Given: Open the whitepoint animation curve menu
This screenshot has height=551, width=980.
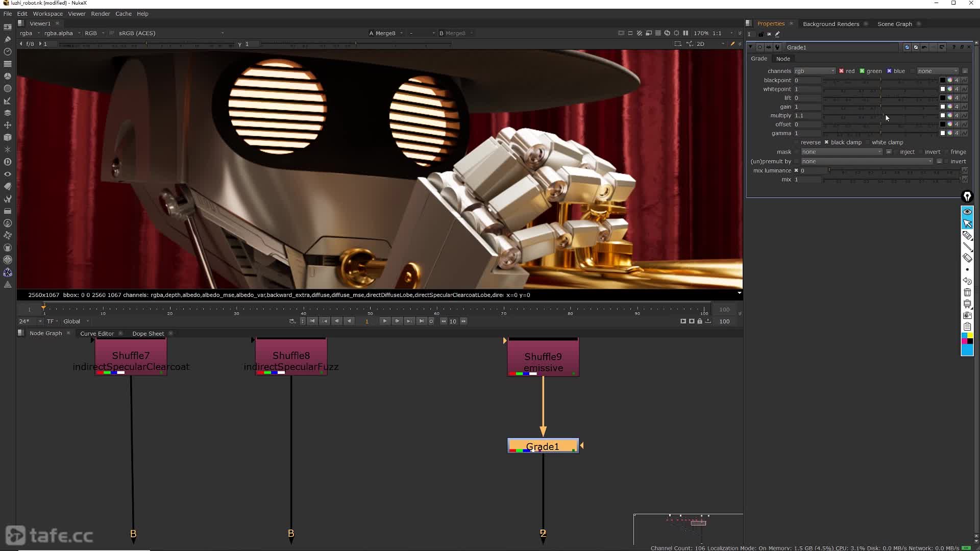Looking at the screenshot, I should point(965,89).
